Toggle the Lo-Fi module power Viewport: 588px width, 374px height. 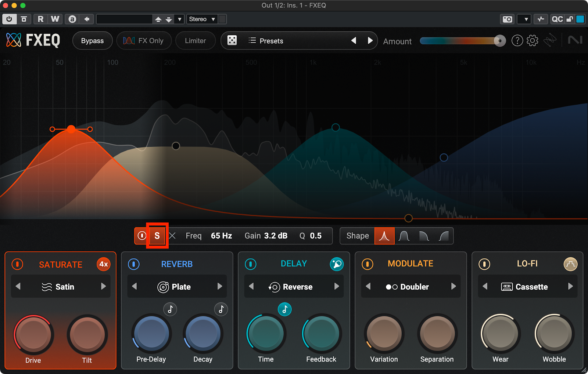point(484,264)
